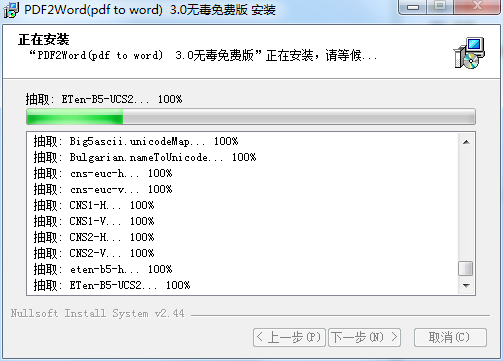Click the disabled maximize button
Viewport: 503px width, 361px height.
pyautogui.click(x=440, y=7)
